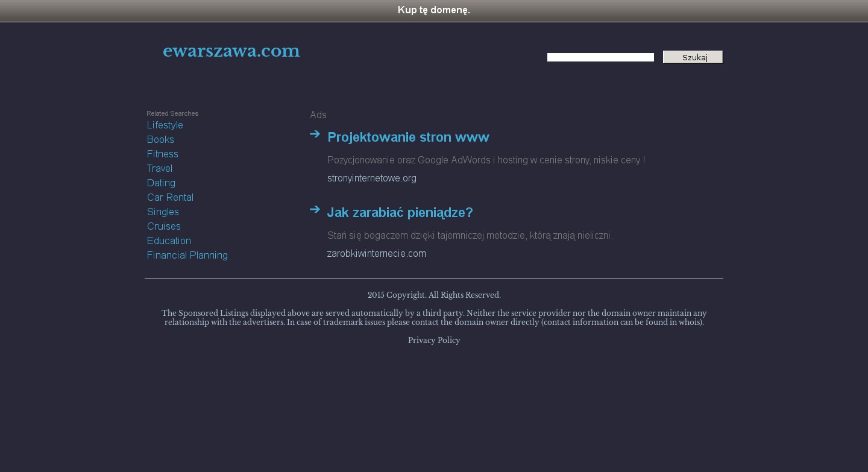
Task: Visit the stronyinternetowe.org ad URL
Action: tap(372, 178)
